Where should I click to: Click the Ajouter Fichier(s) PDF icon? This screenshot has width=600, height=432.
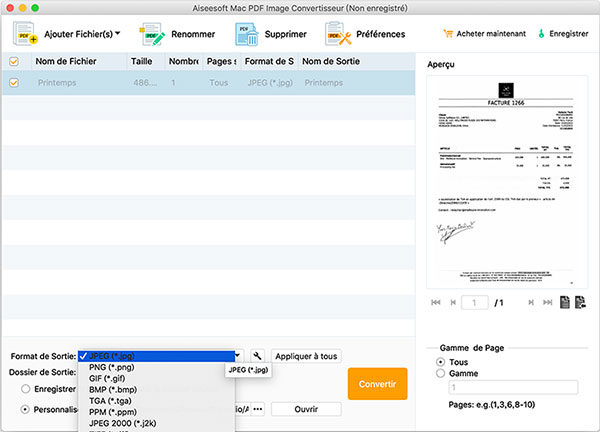[26, 34]
